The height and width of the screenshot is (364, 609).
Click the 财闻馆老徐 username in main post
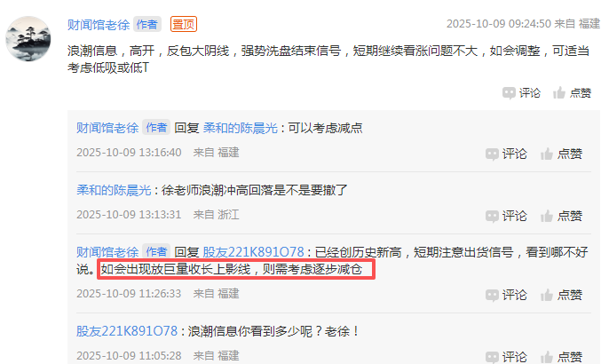pos(99,25)
